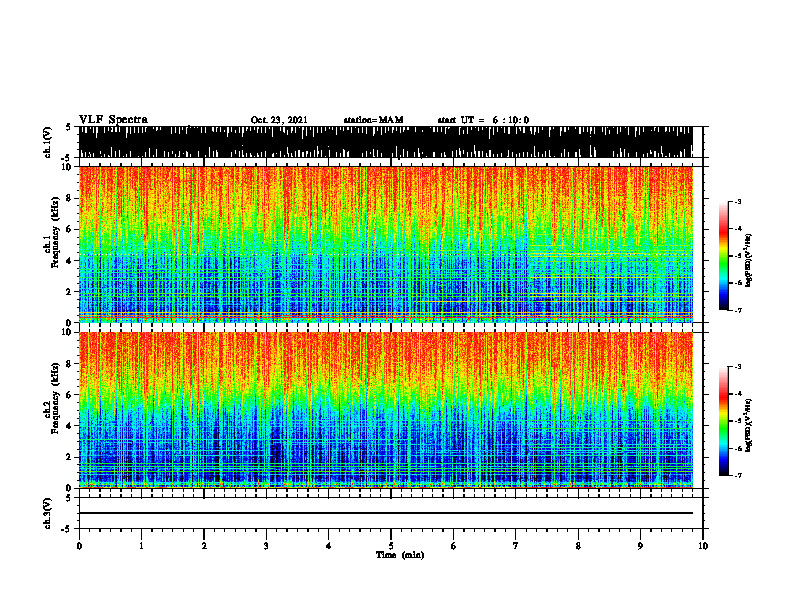The image size is (792, 612).
Task: Click time-axis tick label "9"
Action: 640,546
